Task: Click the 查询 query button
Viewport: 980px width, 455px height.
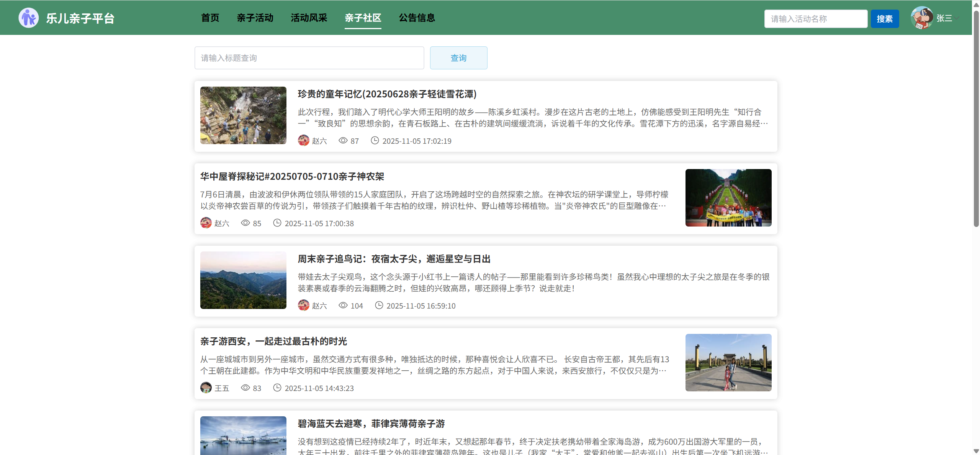Action: point(458,58)
